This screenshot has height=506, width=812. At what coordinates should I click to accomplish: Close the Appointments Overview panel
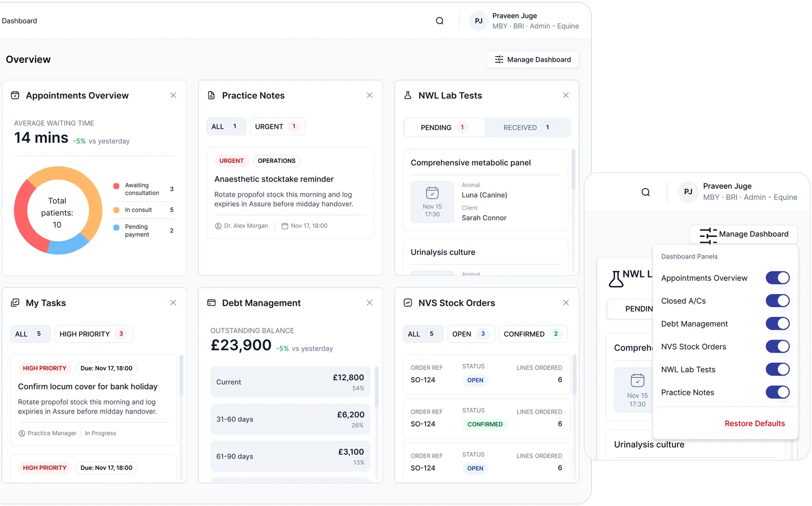click(173, 96)
